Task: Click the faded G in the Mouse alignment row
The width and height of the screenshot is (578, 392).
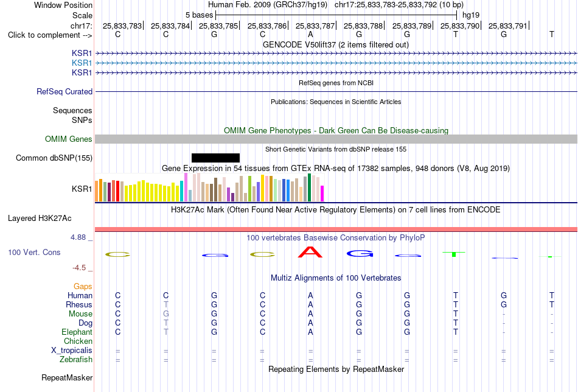Action: [166, 314]
